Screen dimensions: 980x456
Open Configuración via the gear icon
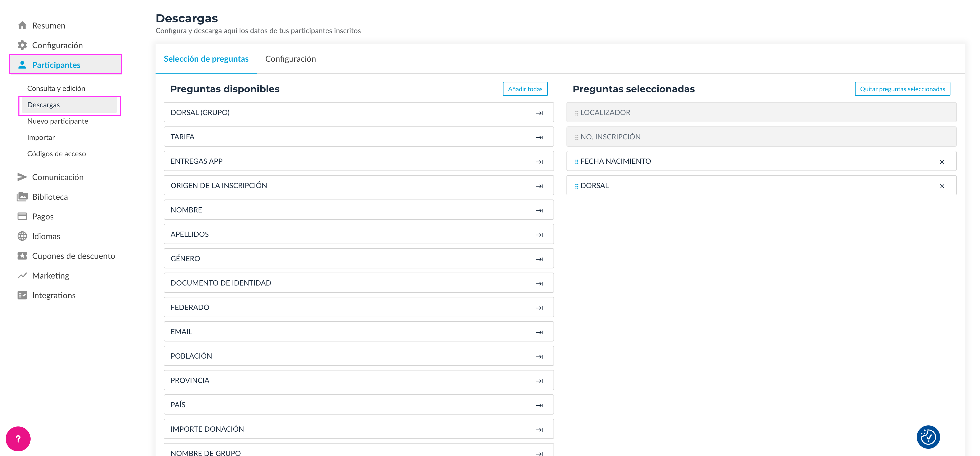[x=22, y=45]
